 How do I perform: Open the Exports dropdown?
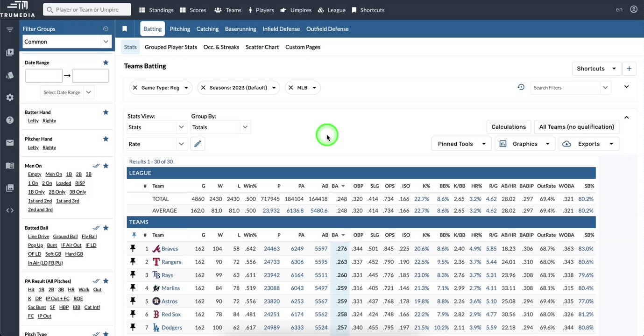coord(589,144)
